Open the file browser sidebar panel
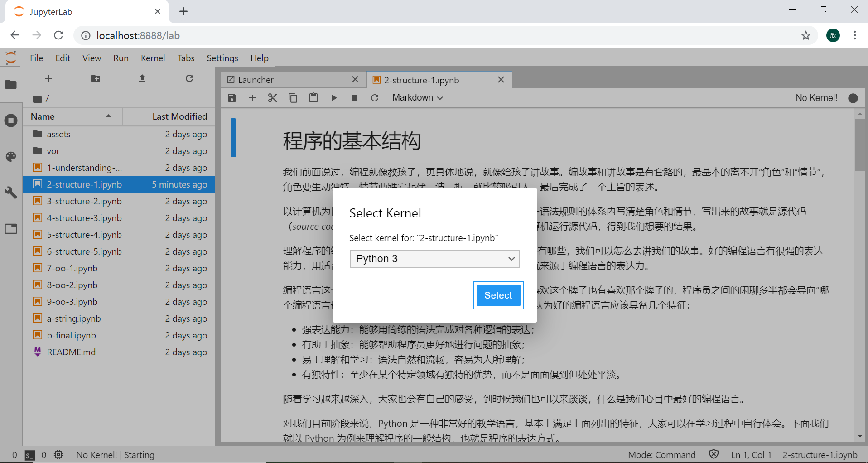Image resolution: width=868 pixels, height=463 pixels. (11, 85)
